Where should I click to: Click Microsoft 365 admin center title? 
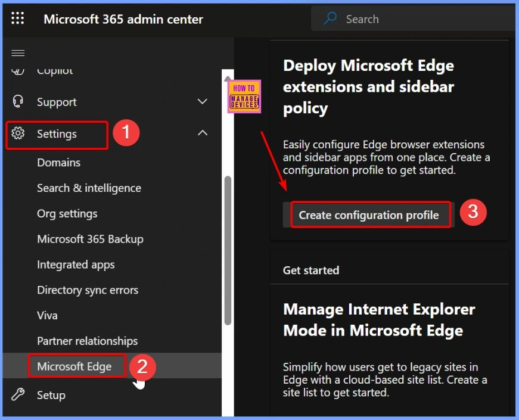point(123,19)
